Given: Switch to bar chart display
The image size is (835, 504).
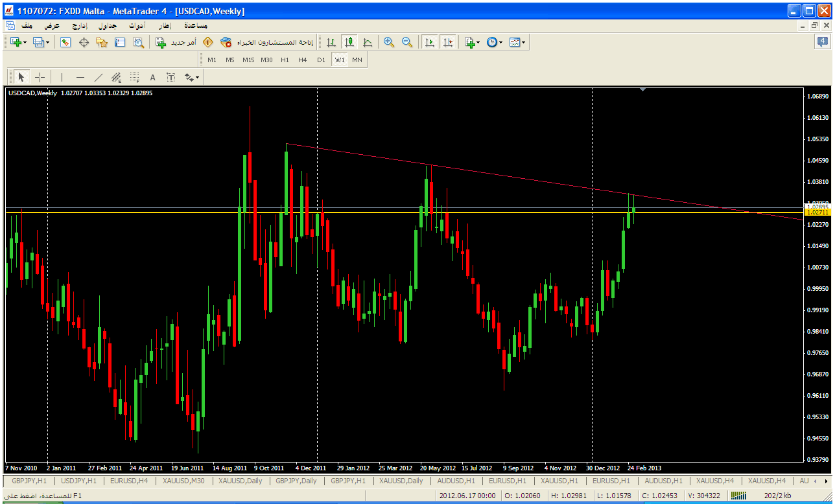Looking at the screenshot, I should point(331,42).
